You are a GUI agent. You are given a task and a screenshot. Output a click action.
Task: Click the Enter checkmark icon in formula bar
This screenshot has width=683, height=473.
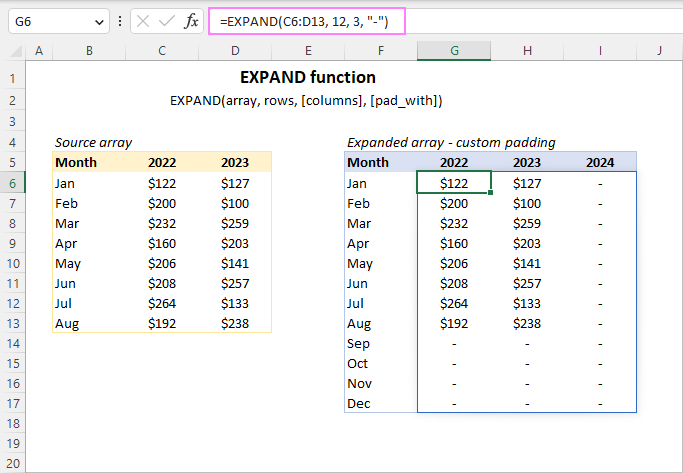click(166, 21)
